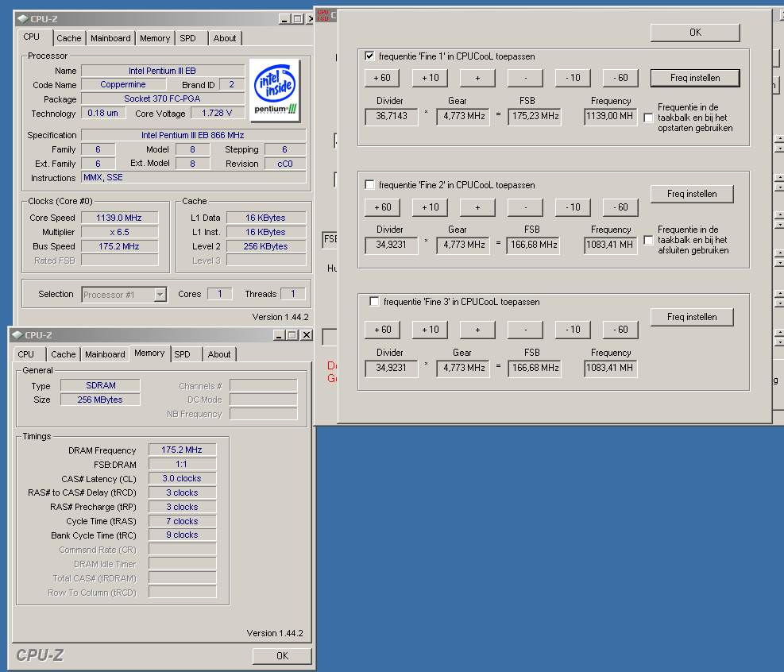Viewport: 784px width, 672px height.
Task: Open About tab in top CPU-Z window
Action: click(x=225, y=38)
